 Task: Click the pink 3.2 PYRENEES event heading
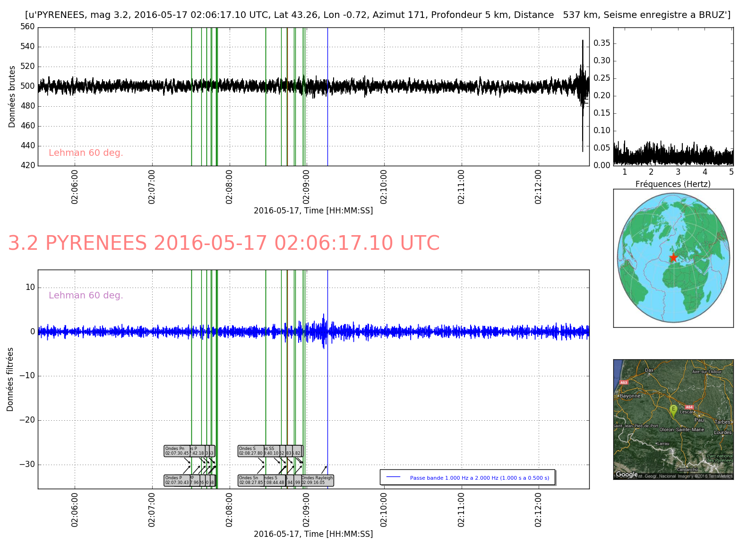click(x=223, y=243)
